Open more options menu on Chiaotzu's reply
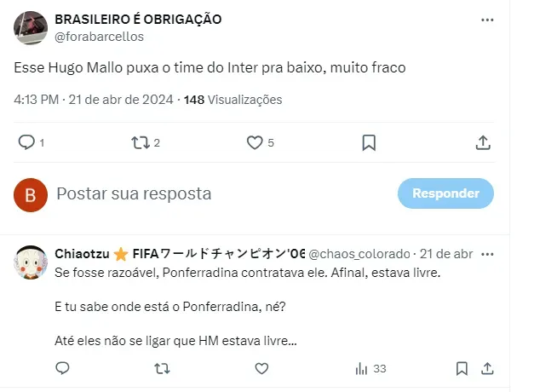The width and height of the screenshot is (534, 392). click(x=487, y=254)
